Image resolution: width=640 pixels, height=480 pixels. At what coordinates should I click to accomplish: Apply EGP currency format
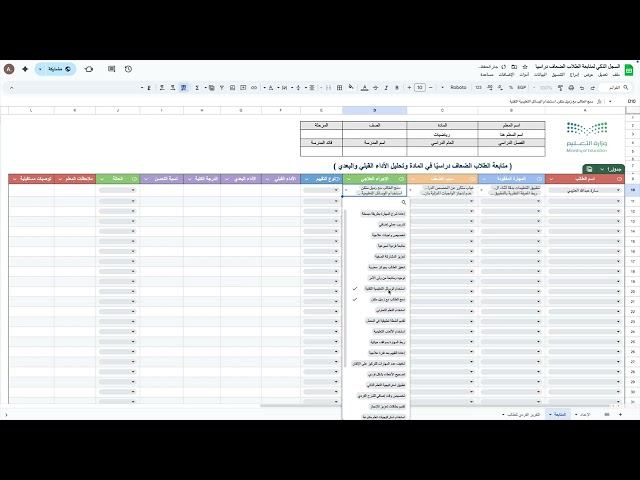click(x=521, y=87)
